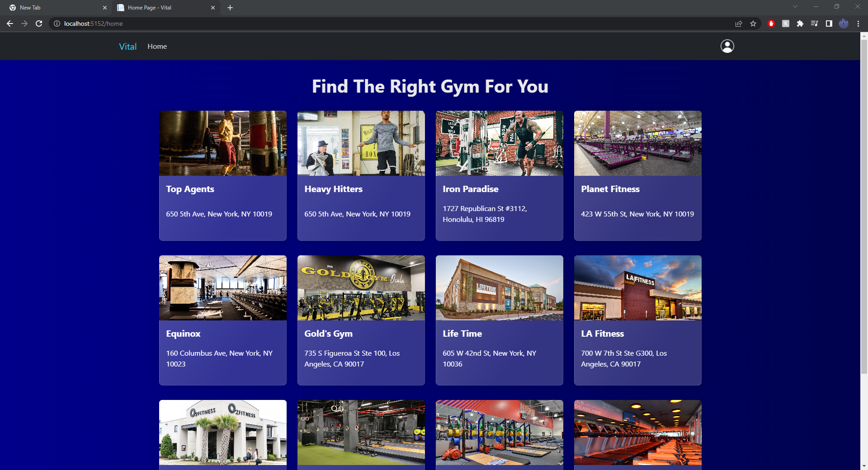868x470 pixels.
Task: Click the browser profile avatar
Action: click(x=844, y=23)
